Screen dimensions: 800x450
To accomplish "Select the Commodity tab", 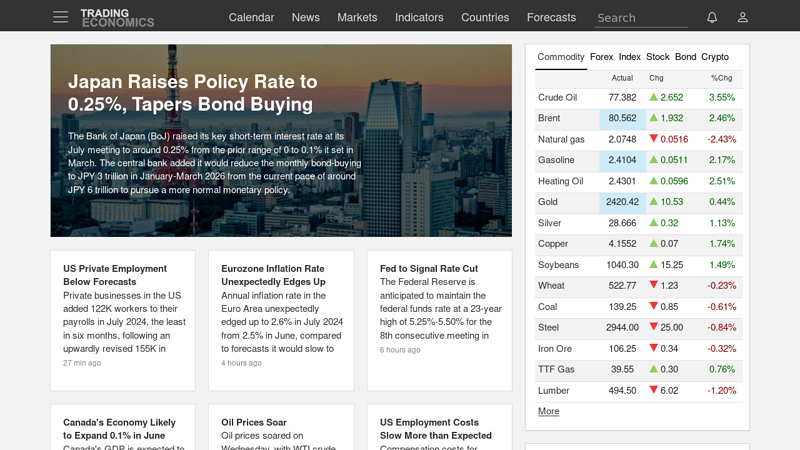I will click(x=561, y=57).
